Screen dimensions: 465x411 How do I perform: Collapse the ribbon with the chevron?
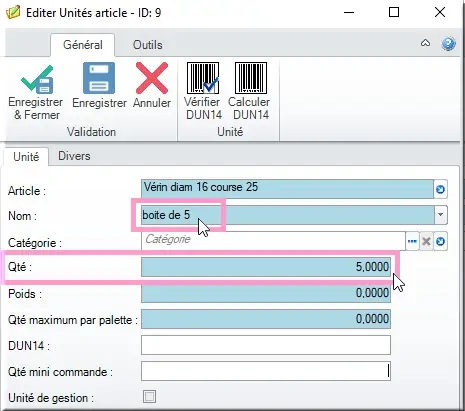pos(425,43)
